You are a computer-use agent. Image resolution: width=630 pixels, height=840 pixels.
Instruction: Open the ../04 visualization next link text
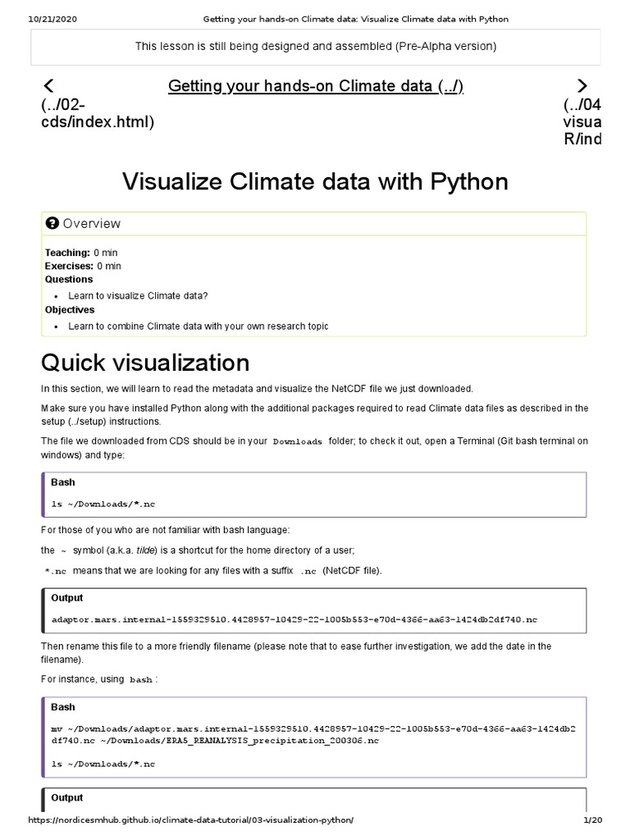click(582, 121)
